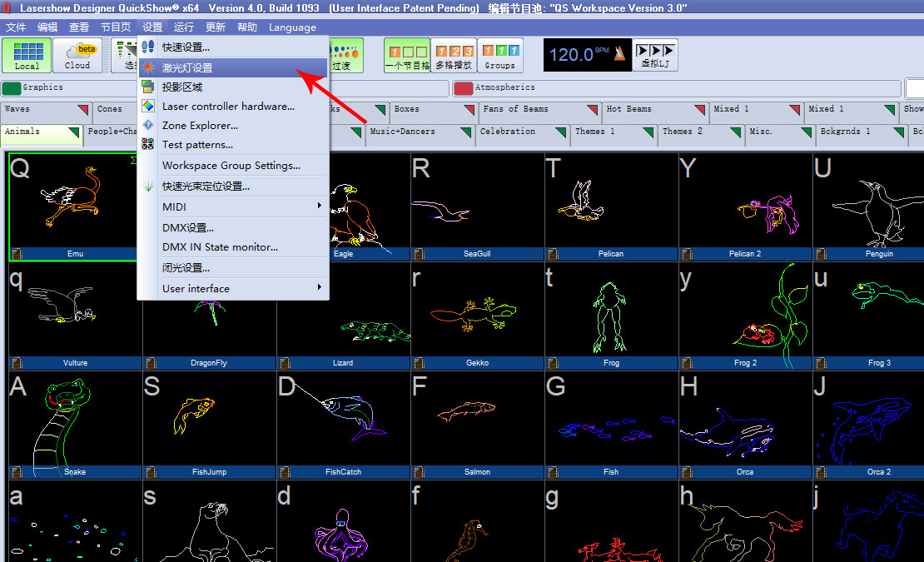Image resolution: width=924 pixels, height=562 pixels.
Task: Switch to the Waves tab
Action: click(x=46, y=111)
